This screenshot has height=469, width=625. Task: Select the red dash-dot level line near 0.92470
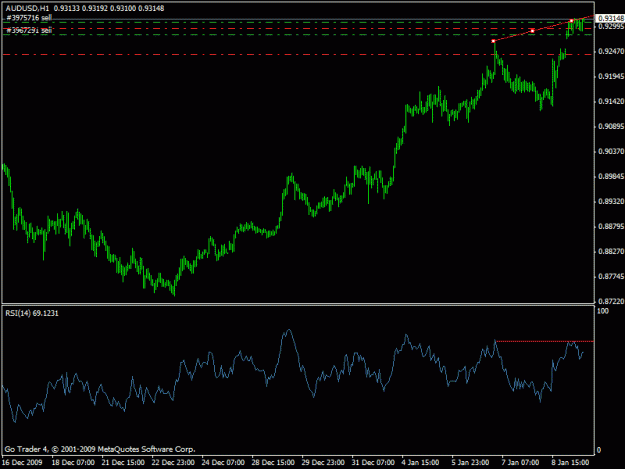pos(298,55)
